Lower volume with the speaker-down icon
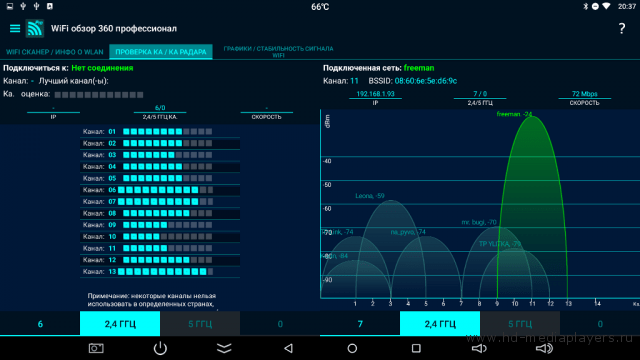This screenshot has width=640, height=360. (479, 348)
